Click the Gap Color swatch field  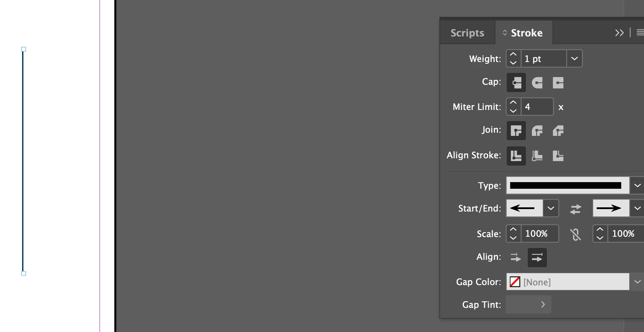[568, 282]
